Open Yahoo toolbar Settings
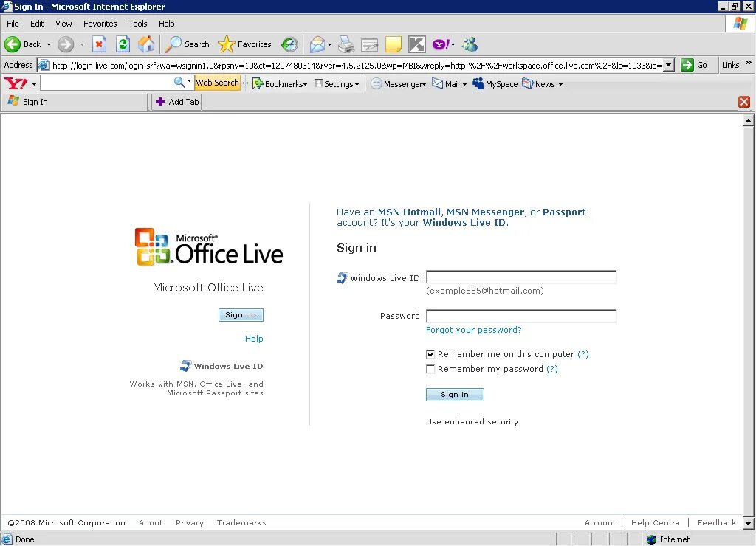 [337, 84]
